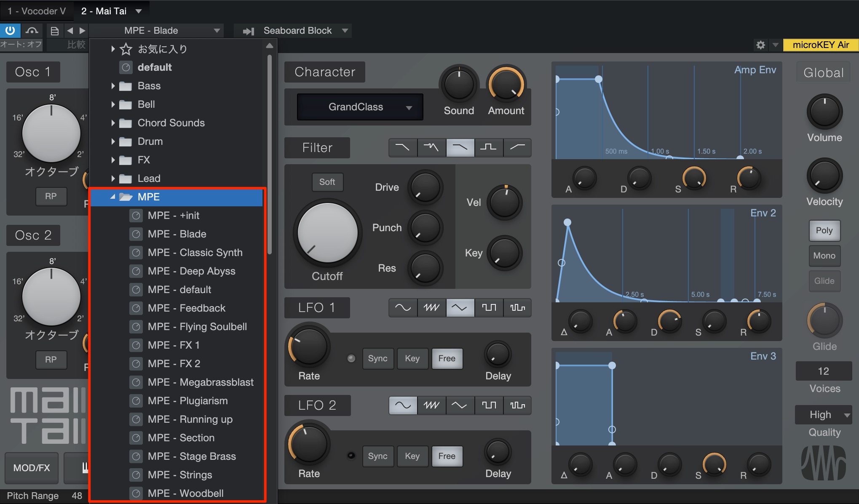859x504 pixels.
Task: Click the RP button under Osc 1
Action: click(51, 196)
